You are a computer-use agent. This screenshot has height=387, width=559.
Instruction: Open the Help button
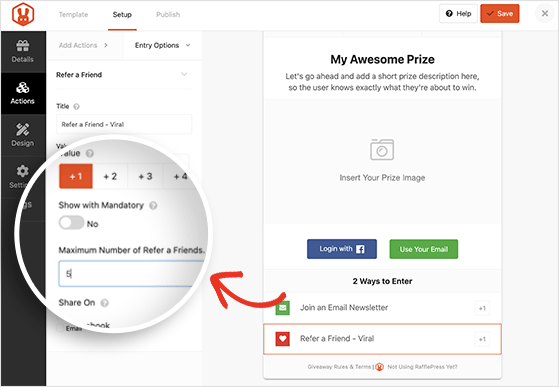coord(458,14)
